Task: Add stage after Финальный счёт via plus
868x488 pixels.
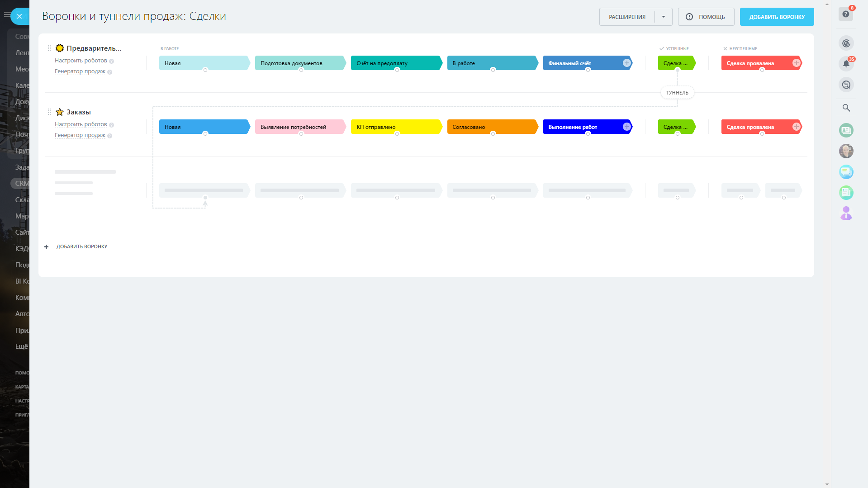Action: click(626, 63)
